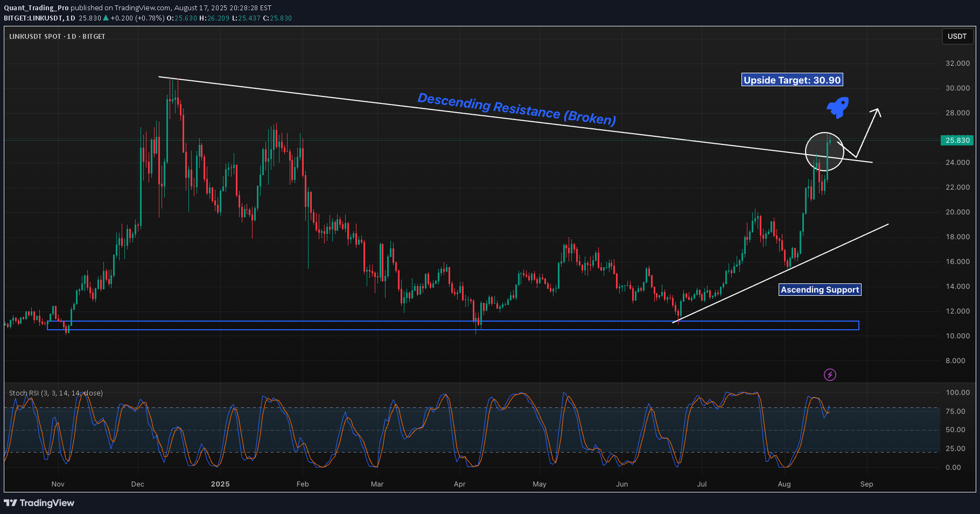
Task: Open the USDT currency selector
Action: coord(957,37)
